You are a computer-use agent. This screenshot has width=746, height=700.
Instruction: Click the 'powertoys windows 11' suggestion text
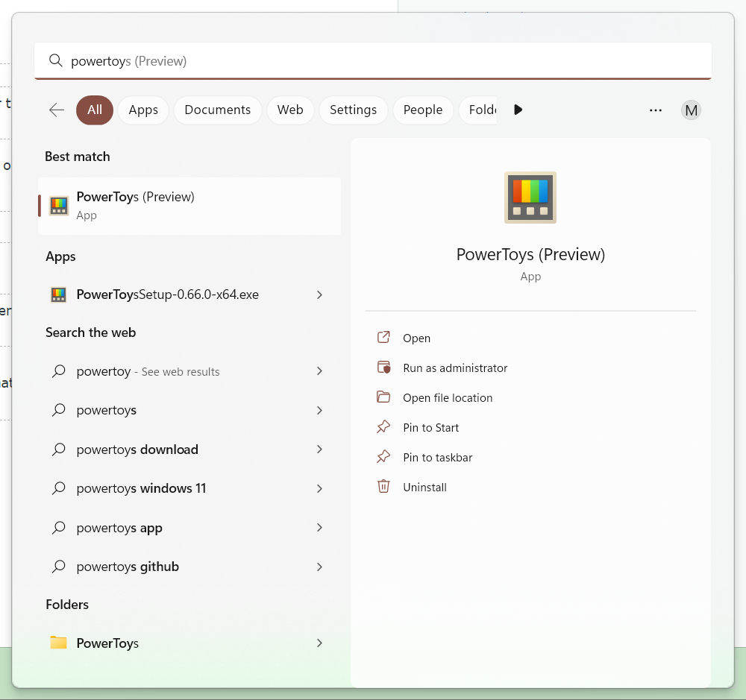(x=141, y=488)
